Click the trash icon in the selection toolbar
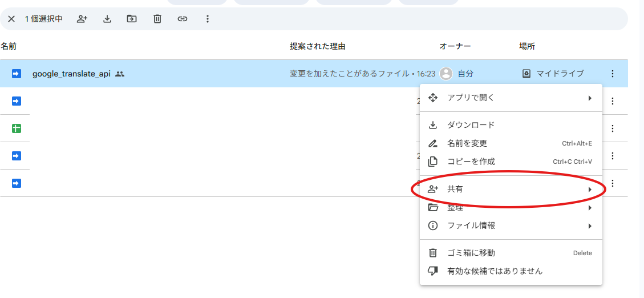This screenshot has width=644, height=298. click(157, 19)
